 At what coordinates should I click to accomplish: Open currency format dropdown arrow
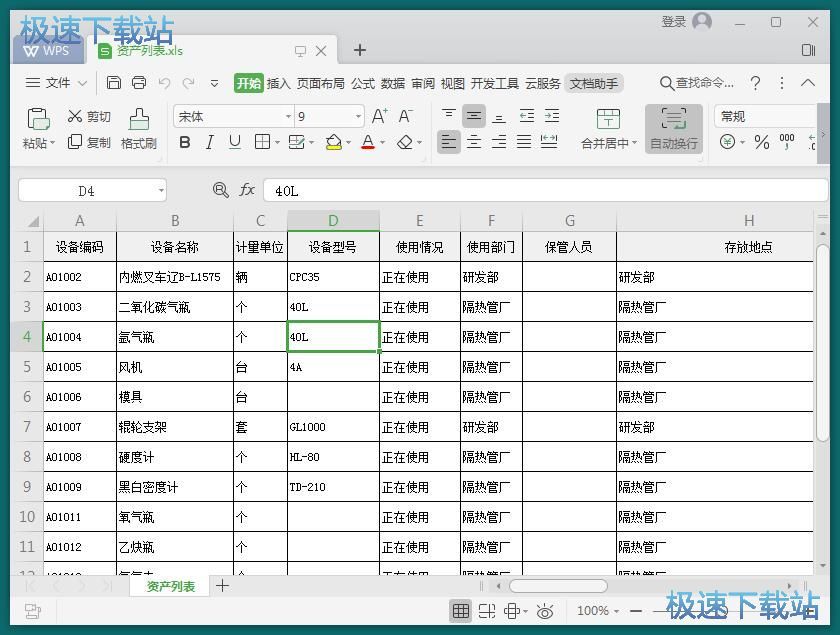point(742,143)
